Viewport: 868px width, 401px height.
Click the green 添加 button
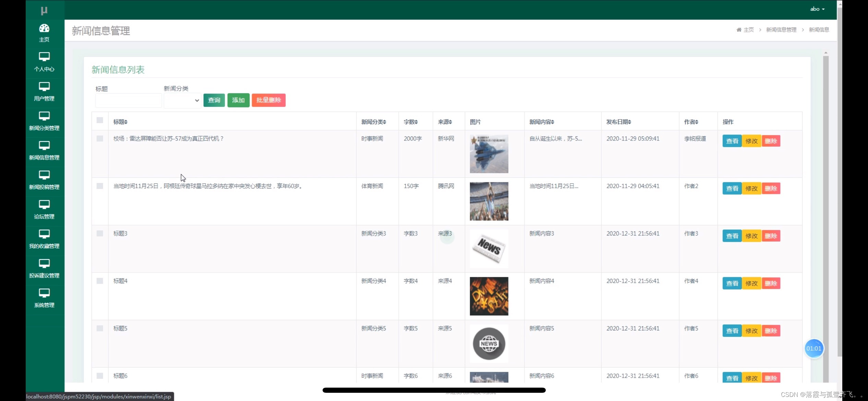click(238, 100)
